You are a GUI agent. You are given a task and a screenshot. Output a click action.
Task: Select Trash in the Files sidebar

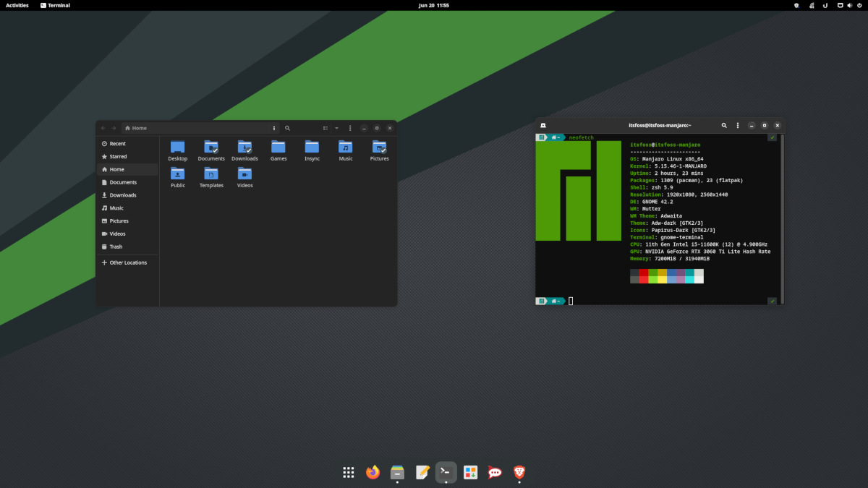pyautogui.click(x=116, y=247)
